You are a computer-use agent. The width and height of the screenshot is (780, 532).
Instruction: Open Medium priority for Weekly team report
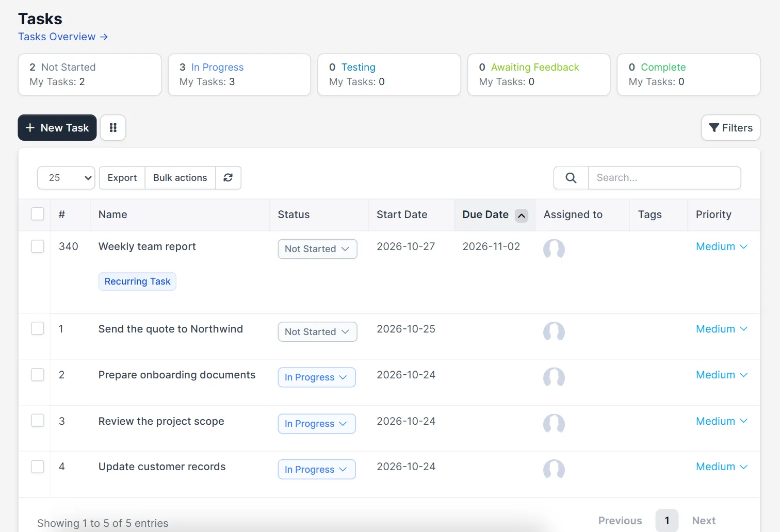(722, 246)
